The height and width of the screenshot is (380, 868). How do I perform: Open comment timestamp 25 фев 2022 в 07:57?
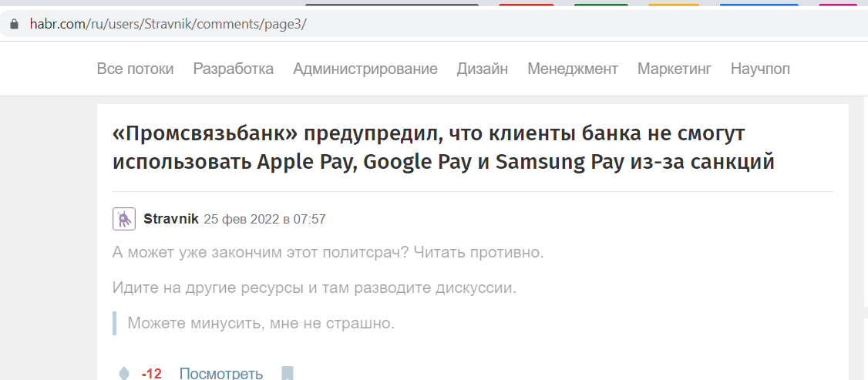pos(264,220)
